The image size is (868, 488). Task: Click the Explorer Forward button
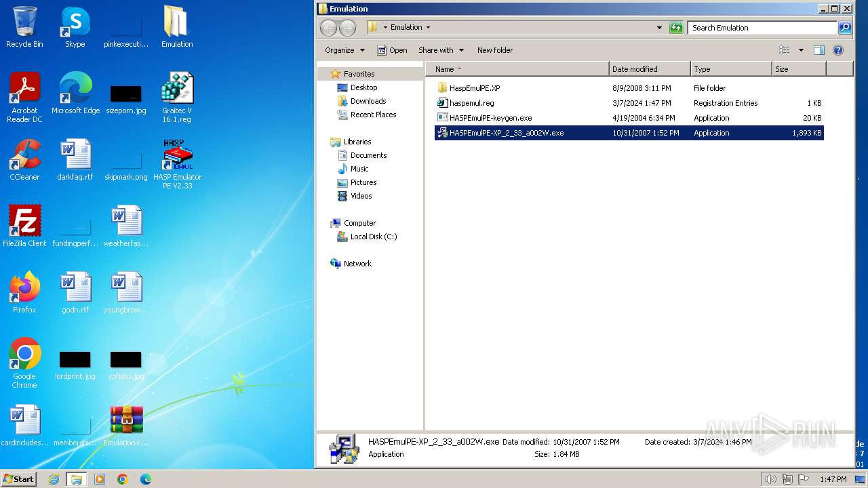click(x=347, y=28)
